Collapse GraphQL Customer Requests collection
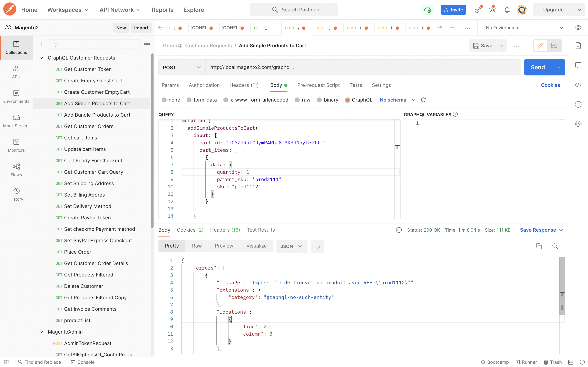The height and width of the screenshot is (367, 588). click(x=41, y=58)
